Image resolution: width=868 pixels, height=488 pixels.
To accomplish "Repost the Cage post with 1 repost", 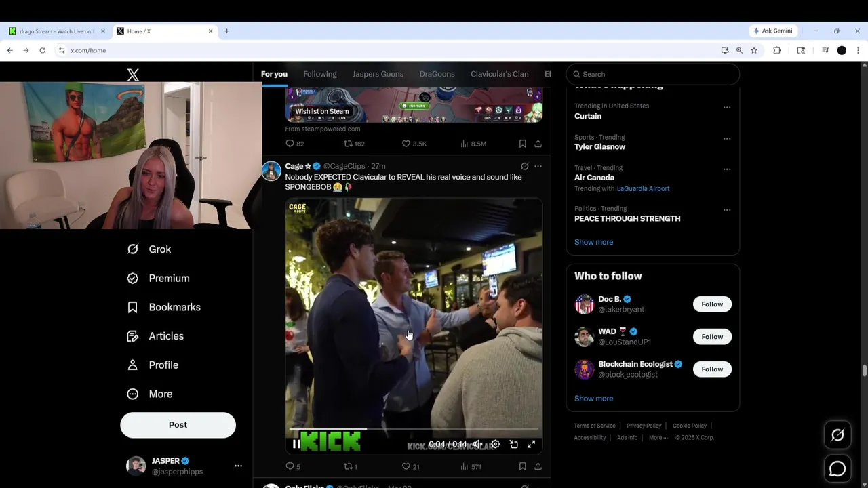I will 351,466.
